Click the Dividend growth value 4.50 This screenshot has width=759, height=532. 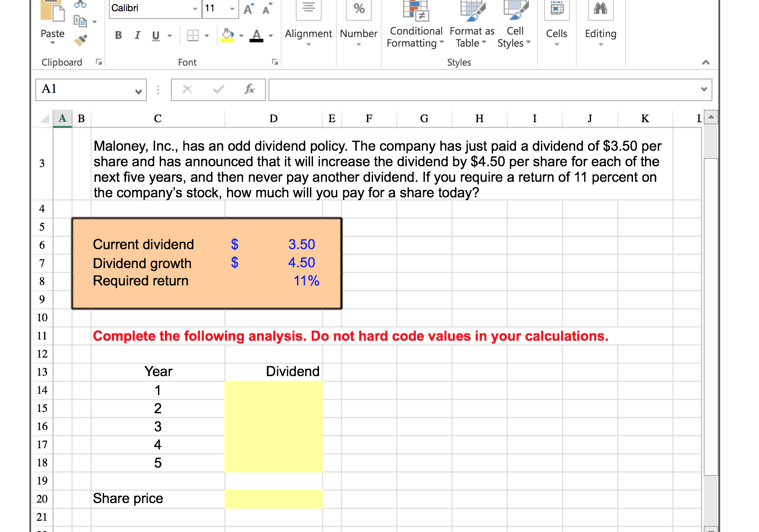302,263
